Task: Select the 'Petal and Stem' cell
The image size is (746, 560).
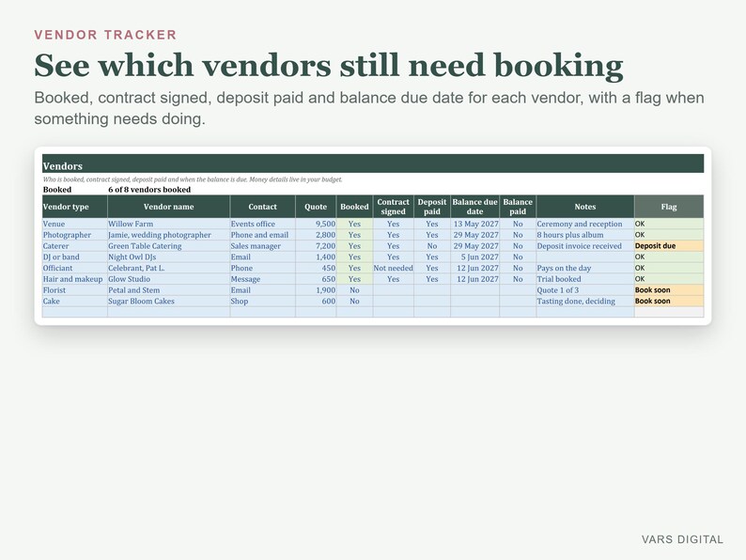Action: pos(168,289)
